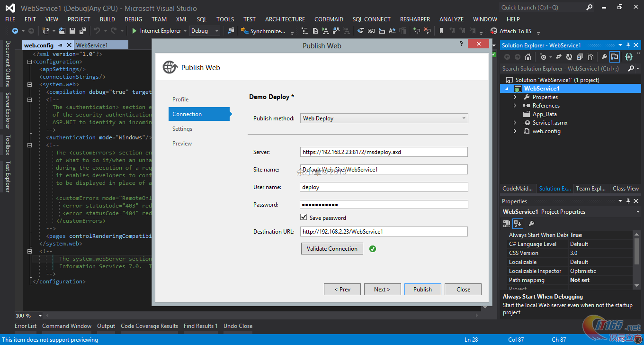The height and width of the screenshot is (345, 644).
Task: Click the Save All toolbar icon
Action: (x=83, y=31)
